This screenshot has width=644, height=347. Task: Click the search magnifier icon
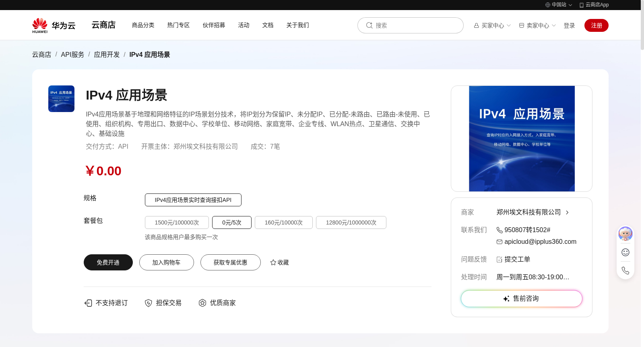pyautogui.click(x=369, y=25)
